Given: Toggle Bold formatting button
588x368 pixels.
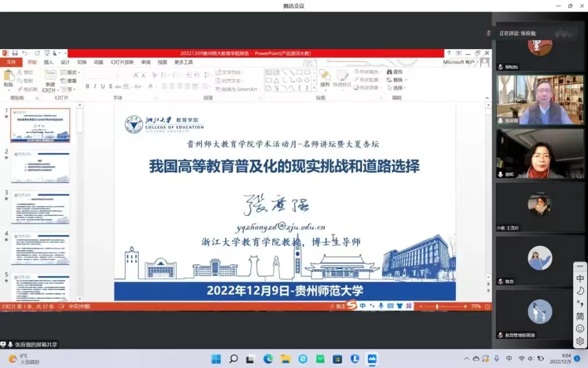Looking at the screenshot, I should coord(87,86).
